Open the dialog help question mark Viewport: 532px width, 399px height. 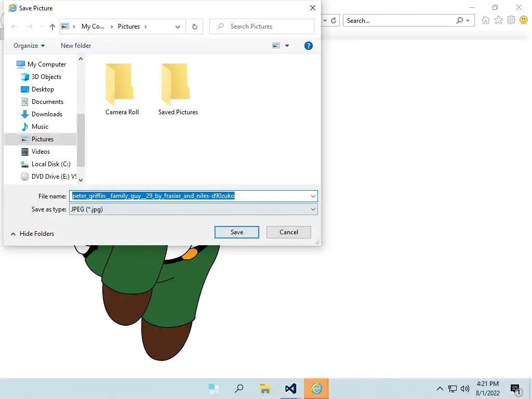(x=309, y=46)
